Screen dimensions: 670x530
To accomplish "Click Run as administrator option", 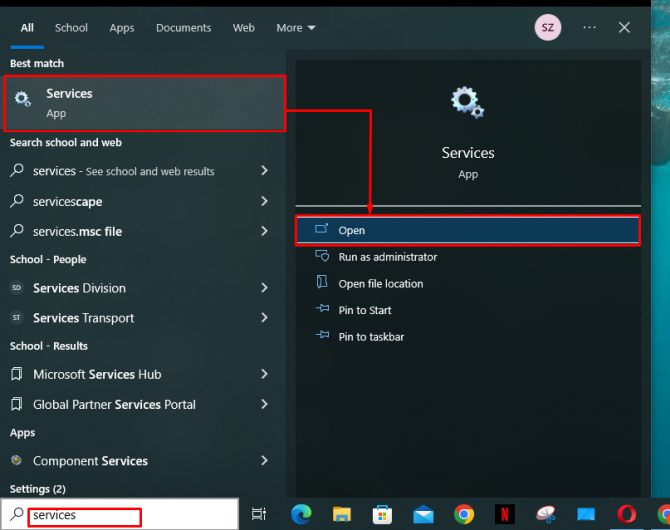I will 387,257.
